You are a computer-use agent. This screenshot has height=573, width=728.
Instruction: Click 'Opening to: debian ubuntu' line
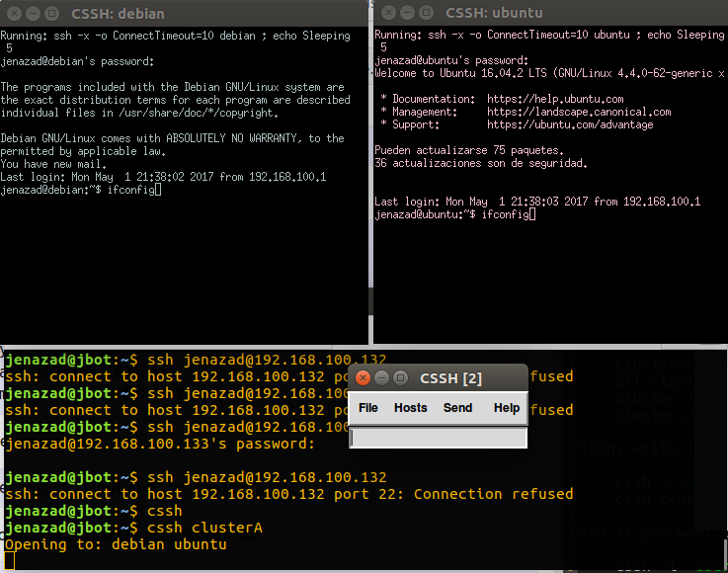coord(116,544)
